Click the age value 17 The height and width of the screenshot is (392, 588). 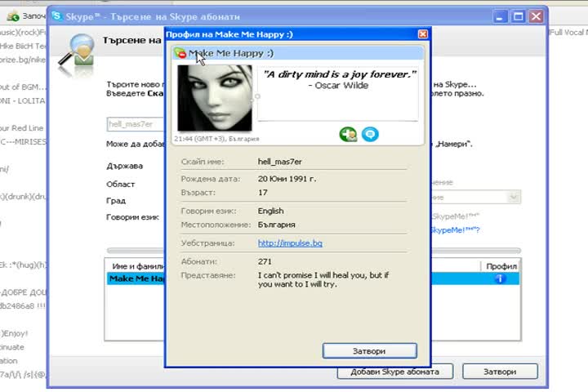tap(262, 193)
